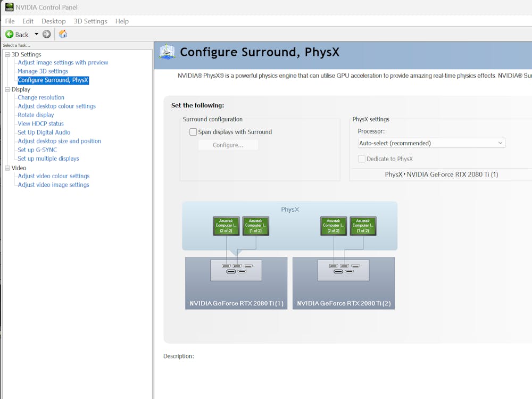Select monitor (2 of 2) on RTX 2080 Ti (1)

pyautogui.click(x=226, y=226)
